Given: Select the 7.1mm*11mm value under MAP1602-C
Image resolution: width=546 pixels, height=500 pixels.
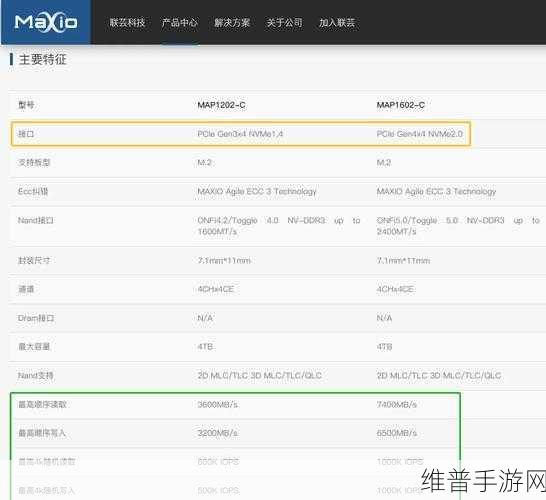Looking at the screenshot, I should tap(404, 260).
